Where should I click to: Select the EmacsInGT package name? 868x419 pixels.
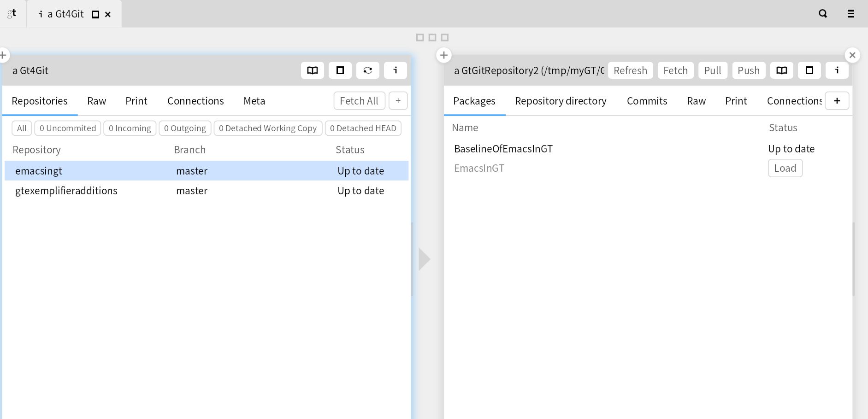479,168
